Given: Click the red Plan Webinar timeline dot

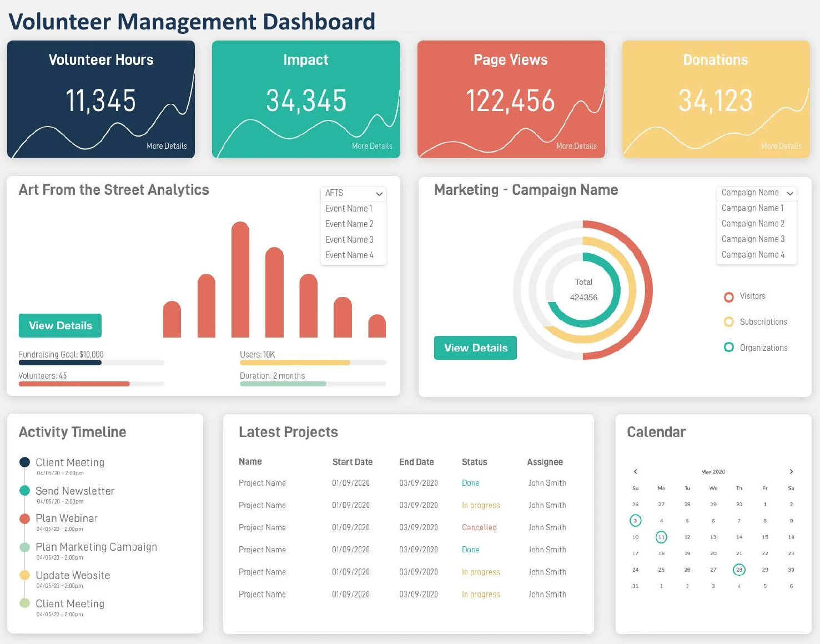Looking at the screenshot, I should pyautogui.click(x=24, y=519).
